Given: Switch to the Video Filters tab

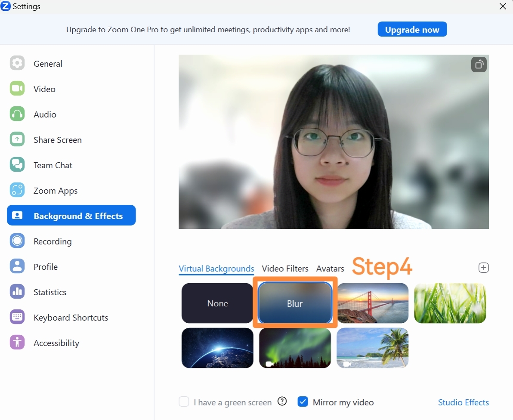Looking at the screenshot, I should [285, 269].
